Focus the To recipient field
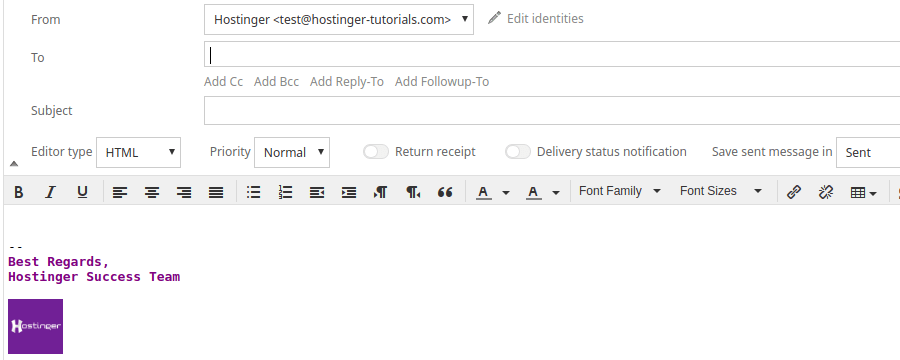 [x=552, y=55]
